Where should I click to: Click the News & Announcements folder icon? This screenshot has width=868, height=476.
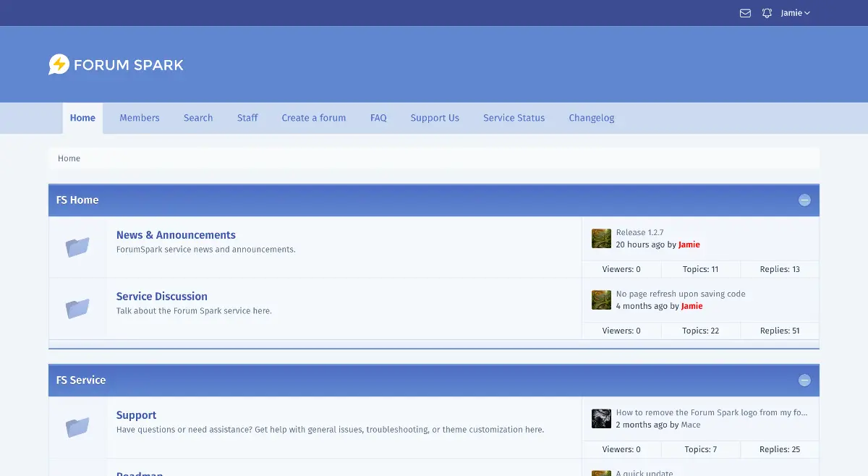point(77,247)
